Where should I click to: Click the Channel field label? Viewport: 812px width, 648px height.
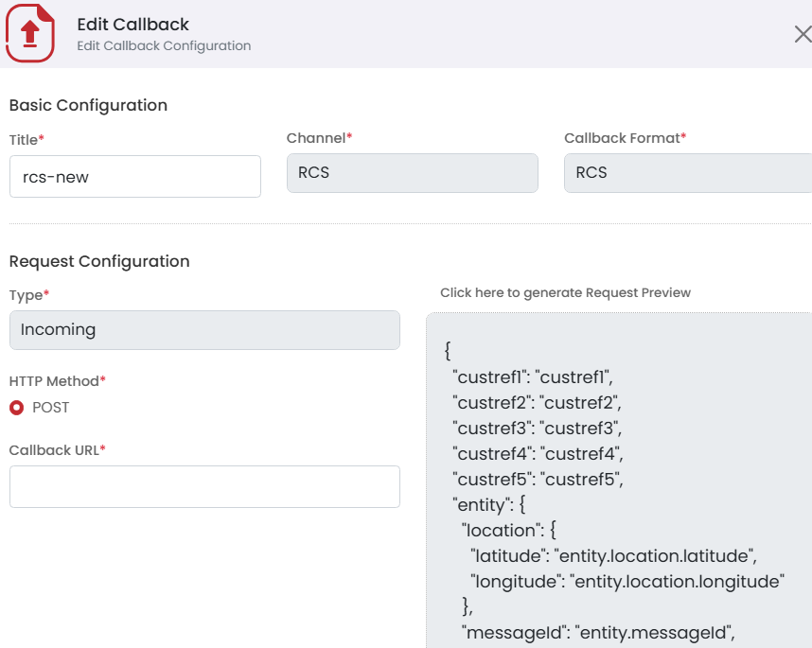[319, 138]
